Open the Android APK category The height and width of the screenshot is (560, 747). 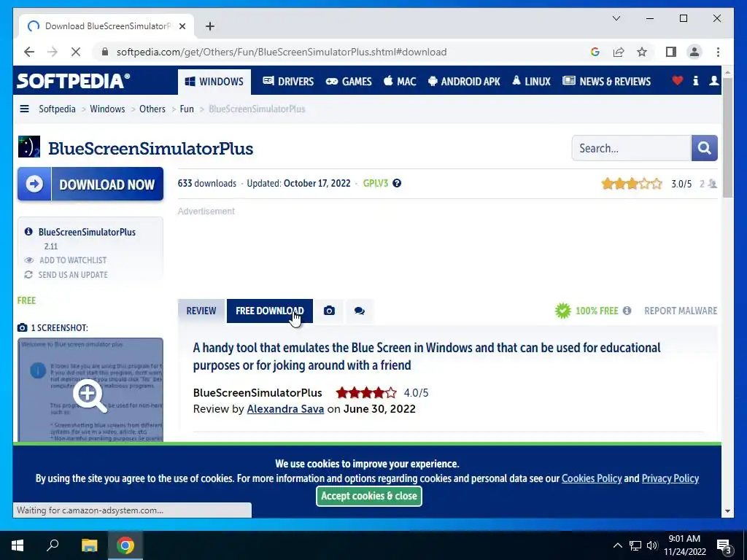pos(464,82)
